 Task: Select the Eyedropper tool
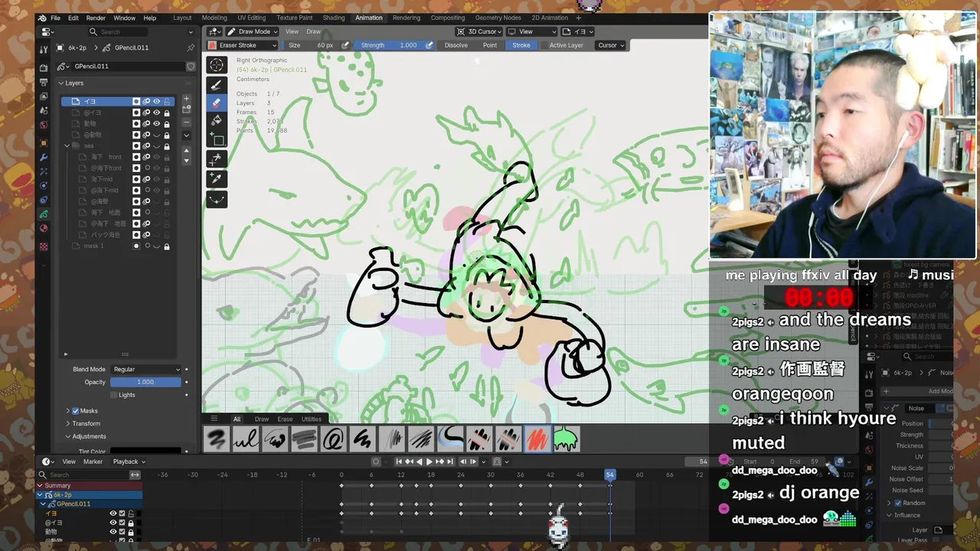pos(217,179)
